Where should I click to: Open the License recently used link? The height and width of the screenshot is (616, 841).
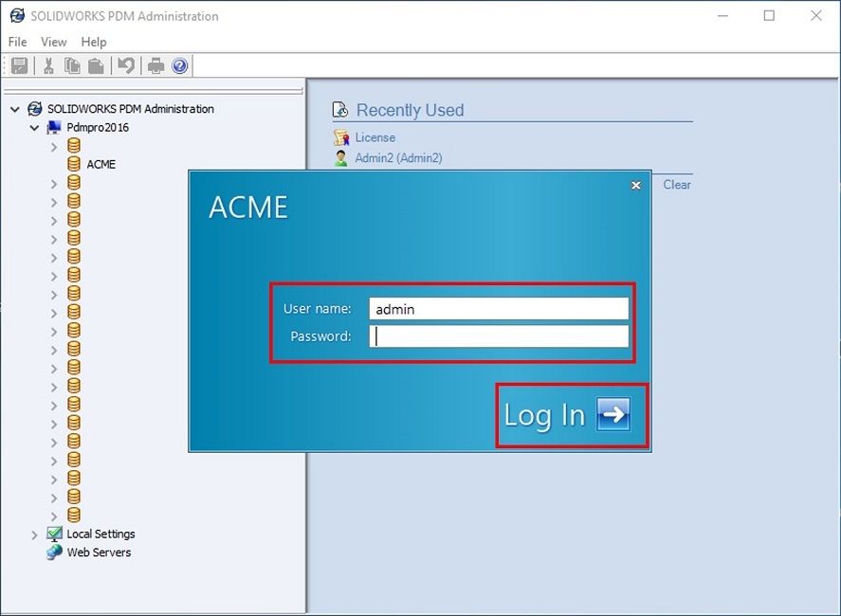coord(375,137)
